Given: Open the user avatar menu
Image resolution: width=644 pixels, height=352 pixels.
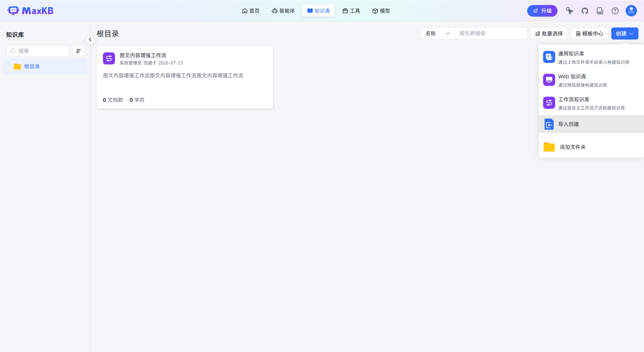Looking at the screenshot, I should click(631, 11).
